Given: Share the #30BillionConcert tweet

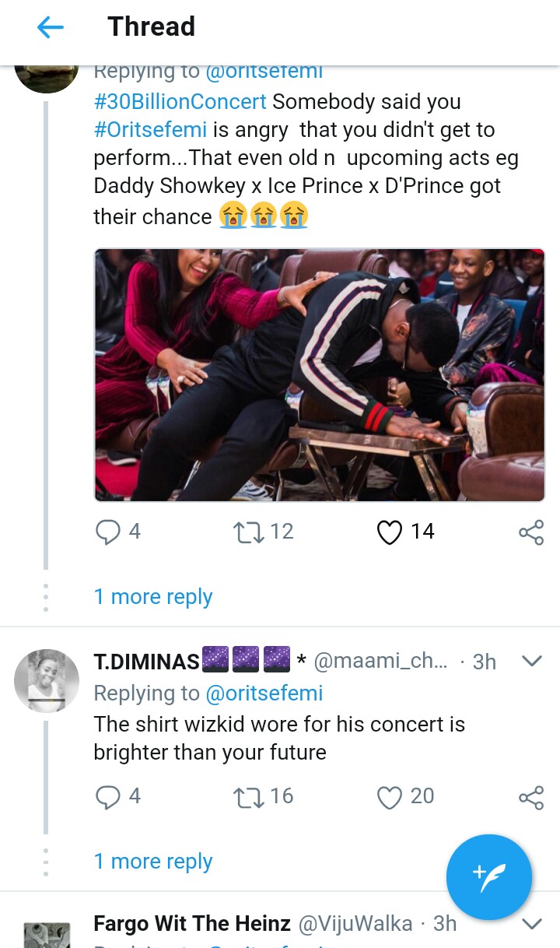Looking at the screenshot, I should (531, 532).
